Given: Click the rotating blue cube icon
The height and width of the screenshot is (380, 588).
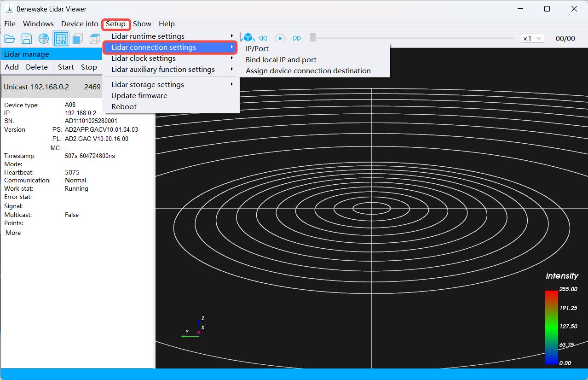Looking at the screenshot, I should pos(248,38).
